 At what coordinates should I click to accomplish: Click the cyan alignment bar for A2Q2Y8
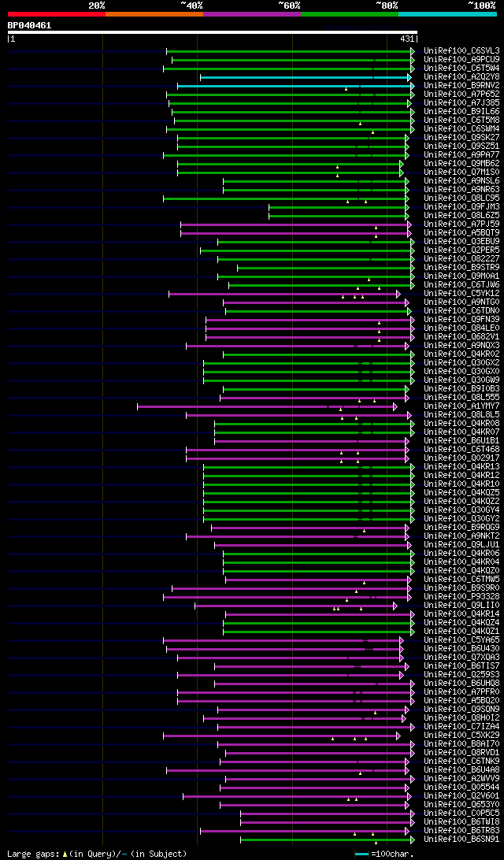[x=306, y=77]
